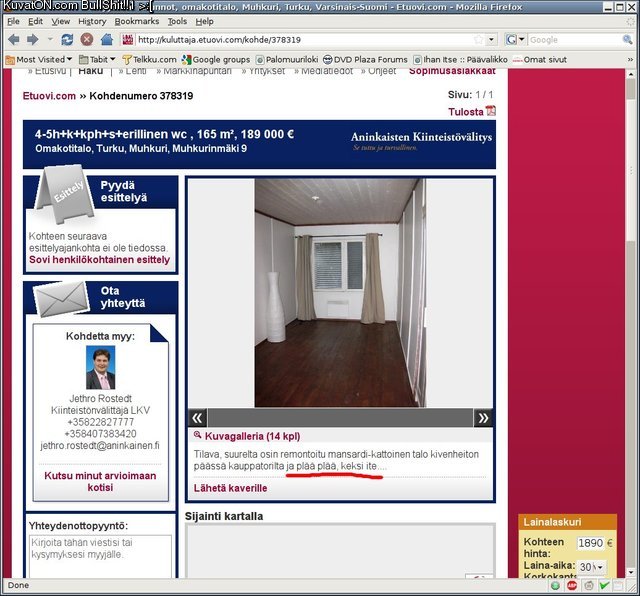Open the search engine selector dropdown

click(x=522, y=40)
